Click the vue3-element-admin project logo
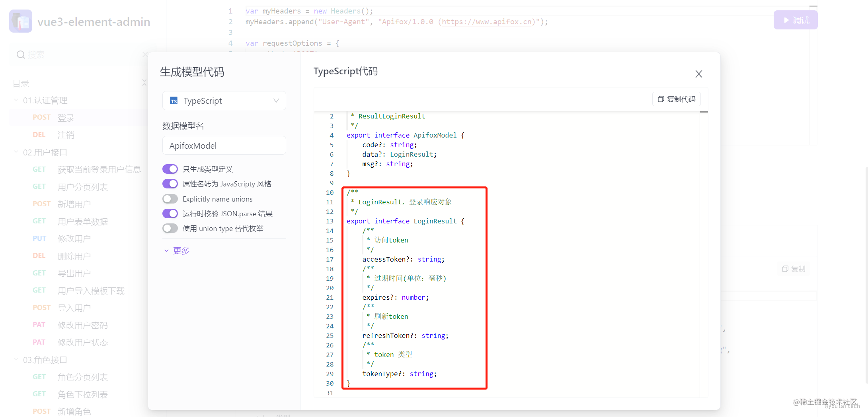This screenshot has height=417, width=868. coord(21,21)
